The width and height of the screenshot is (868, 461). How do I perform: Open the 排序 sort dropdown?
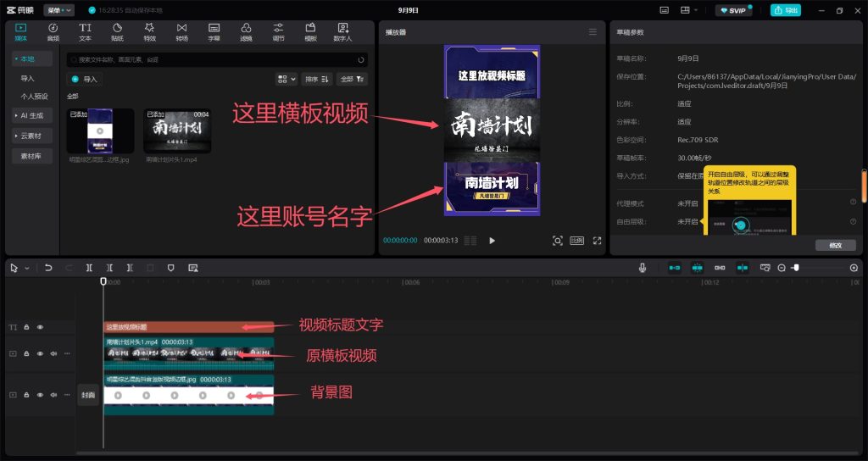point(317,79)
